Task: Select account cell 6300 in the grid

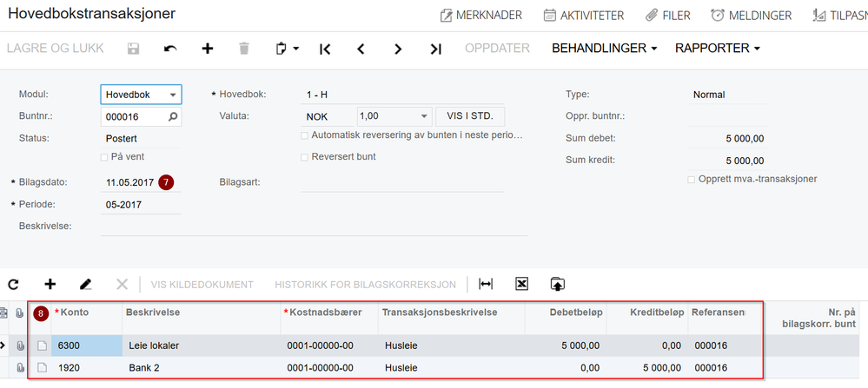Action: click(86, 345)
